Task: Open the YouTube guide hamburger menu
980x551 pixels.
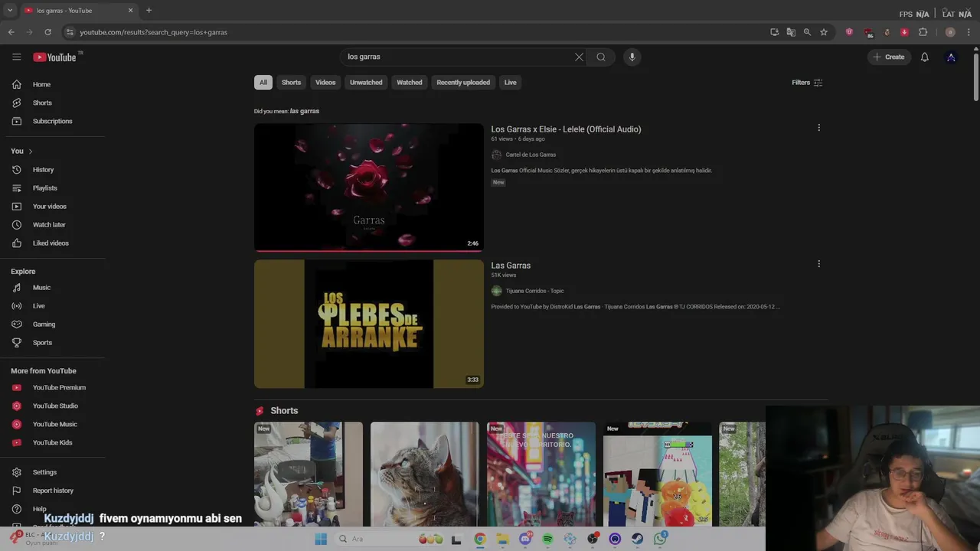Action: (17, 57)
